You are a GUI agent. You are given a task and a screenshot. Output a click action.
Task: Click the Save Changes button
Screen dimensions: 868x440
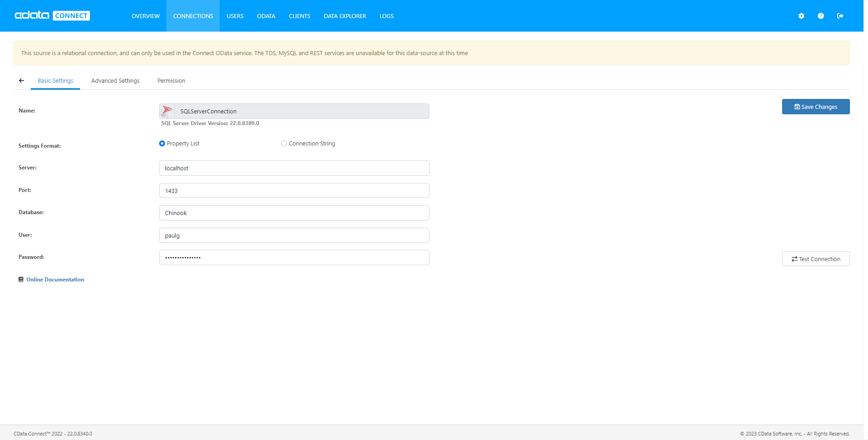pyautogui.click(x=816, y=107)
